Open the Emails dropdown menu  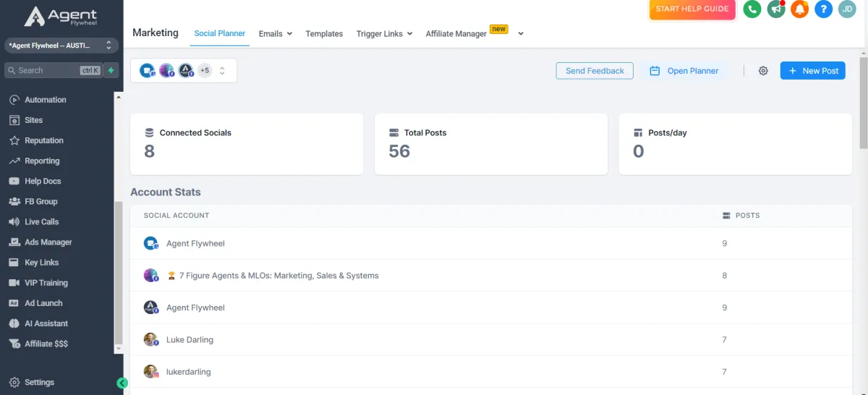(x=275, y=33)
